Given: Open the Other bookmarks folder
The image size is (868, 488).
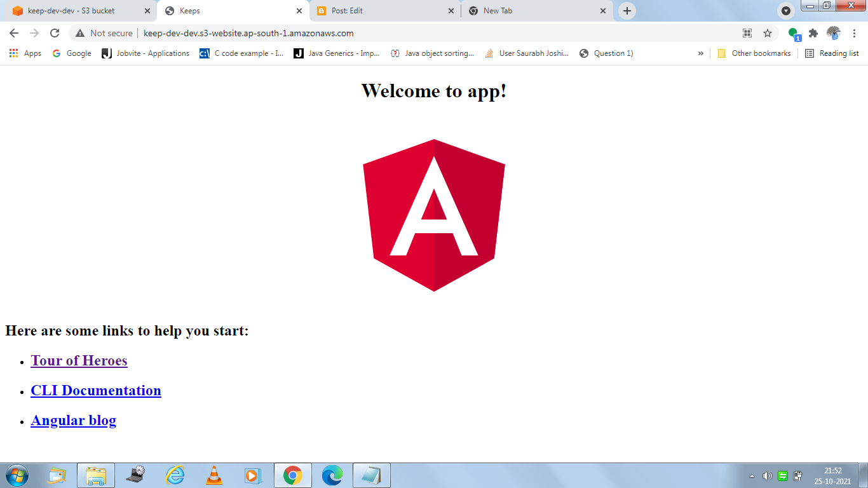Looking at the screenshot, I should click(x=754, y=53).
